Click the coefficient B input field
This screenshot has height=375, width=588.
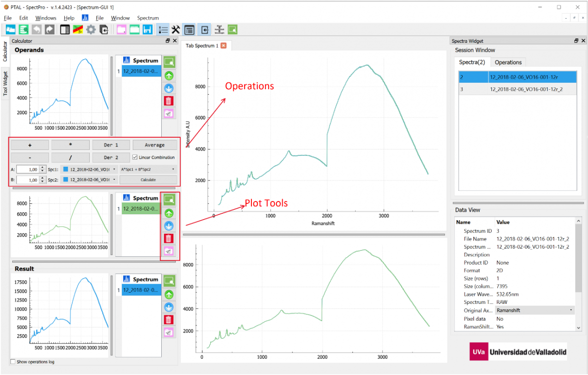click(28, 180)
